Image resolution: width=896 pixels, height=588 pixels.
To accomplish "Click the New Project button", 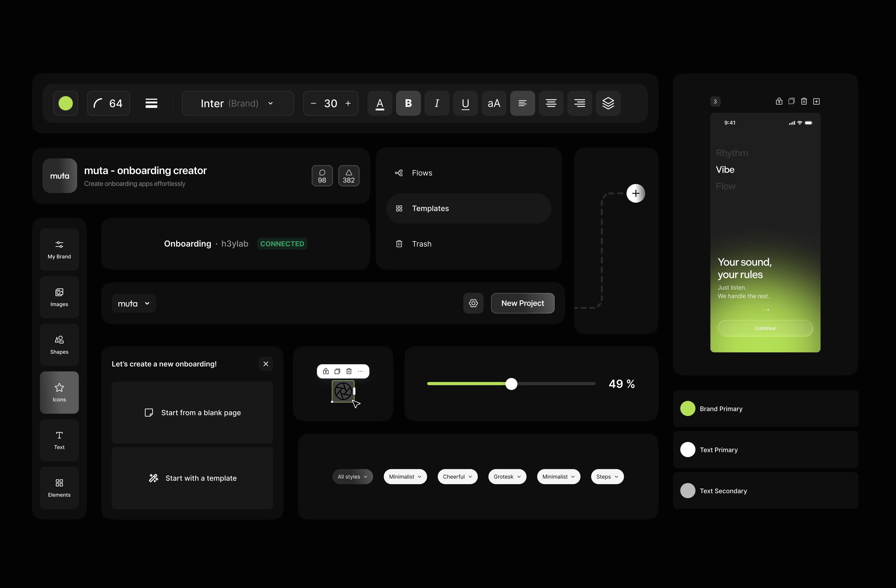I will [522, 303].
